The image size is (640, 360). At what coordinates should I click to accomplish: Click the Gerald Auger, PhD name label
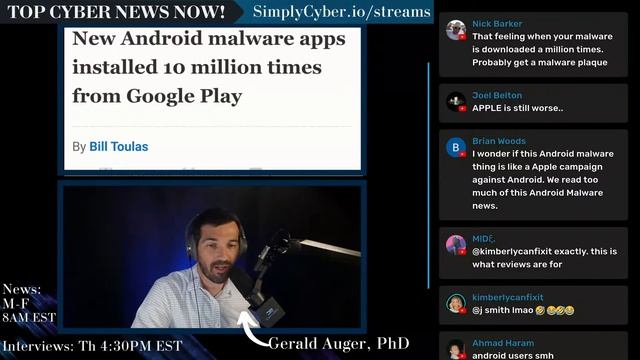tap(339, 343)
